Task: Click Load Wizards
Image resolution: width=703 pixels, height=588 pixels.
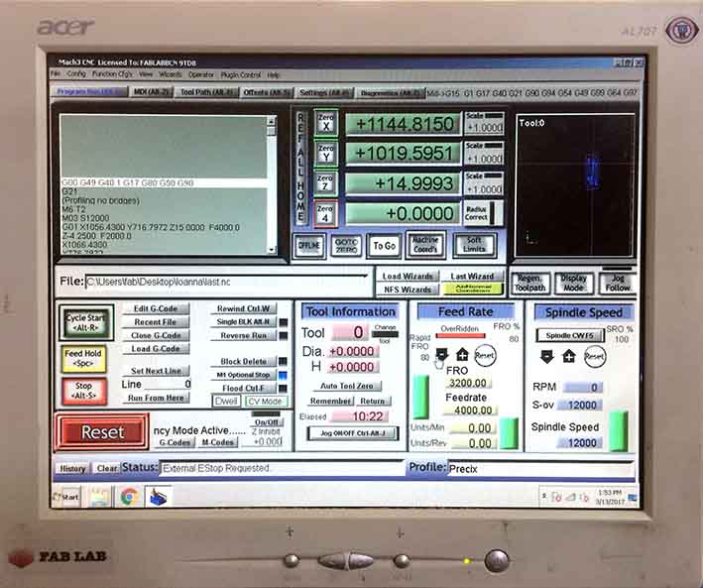Action: (x=408, y=277)
